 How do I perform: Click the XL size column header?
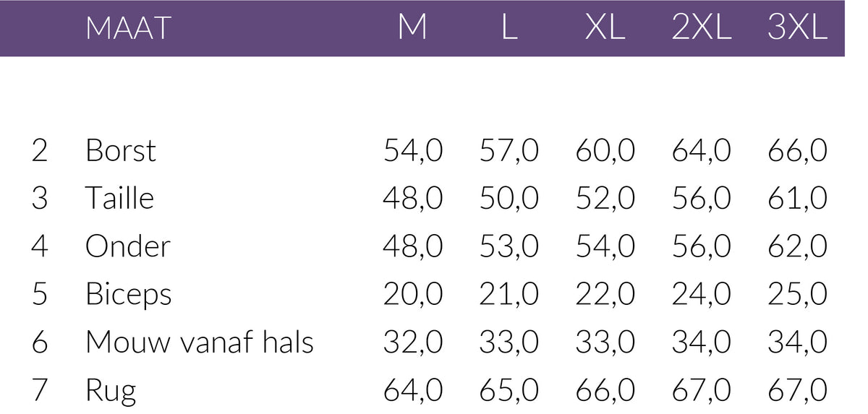[x=605, y=28]
